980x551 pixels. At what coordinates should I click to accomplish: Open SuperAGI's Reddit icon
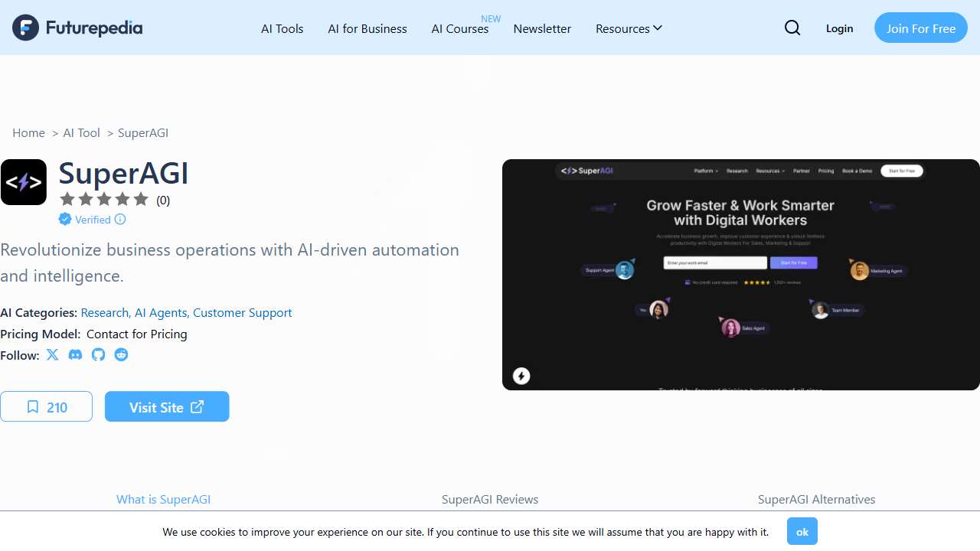pos(121,355)
